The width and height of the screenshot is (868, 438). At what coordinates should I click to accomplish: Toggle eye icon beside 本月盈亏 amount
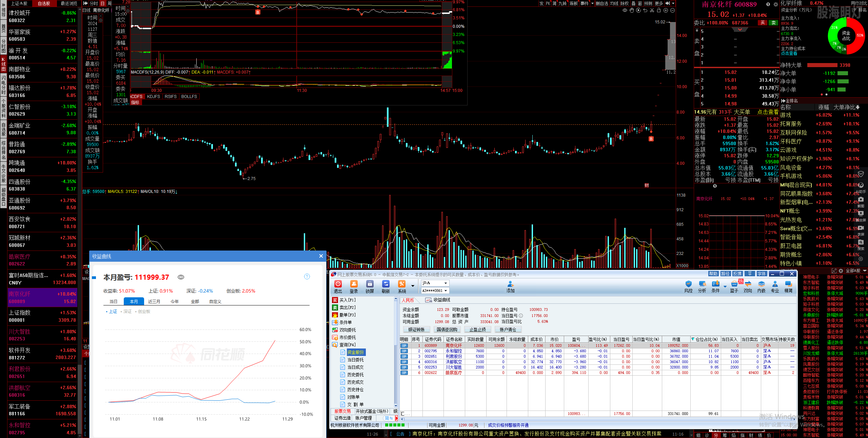coord(181,277)
